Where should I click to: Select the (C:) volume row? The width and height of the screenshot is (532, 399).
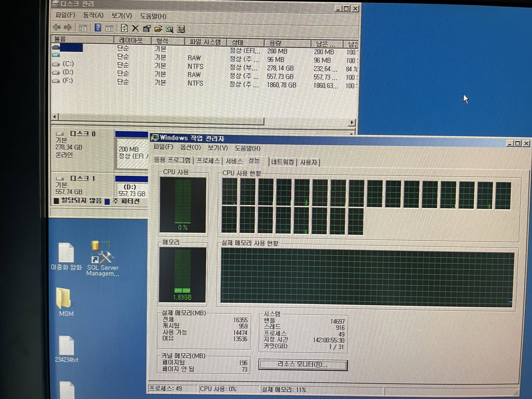(x=68, y=64)
